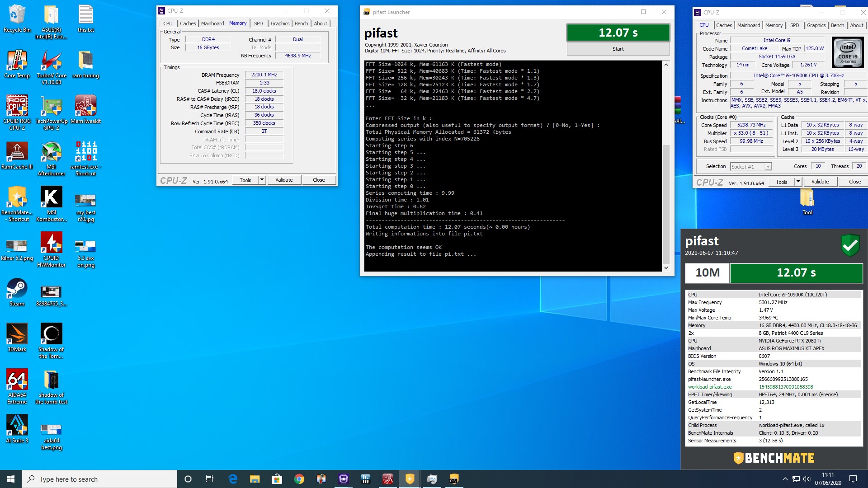Open the volume icon in system tray

tap(807, 479)
